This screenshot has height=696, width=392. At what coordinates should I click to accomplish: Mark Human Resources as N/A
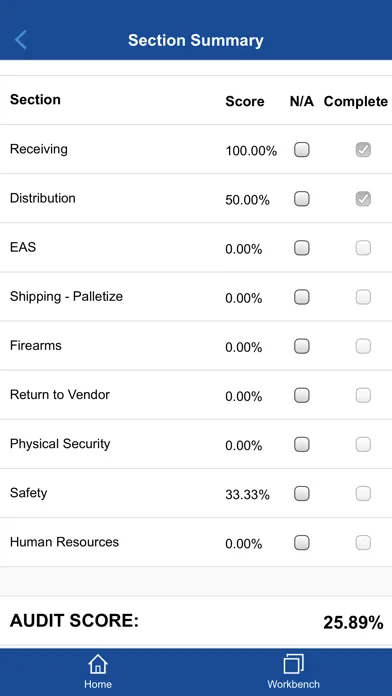(x=302, y=542)
